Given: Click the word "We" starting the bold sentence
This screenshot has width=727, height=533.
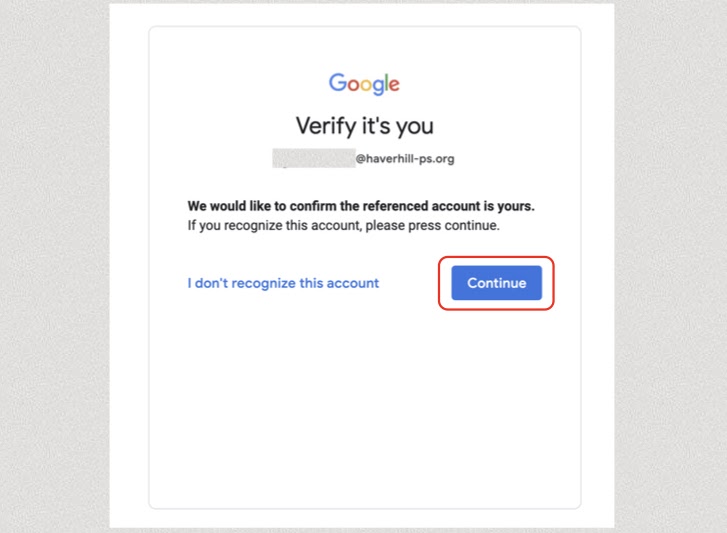Looking at the screenshot, I should (x=197, y=206).
